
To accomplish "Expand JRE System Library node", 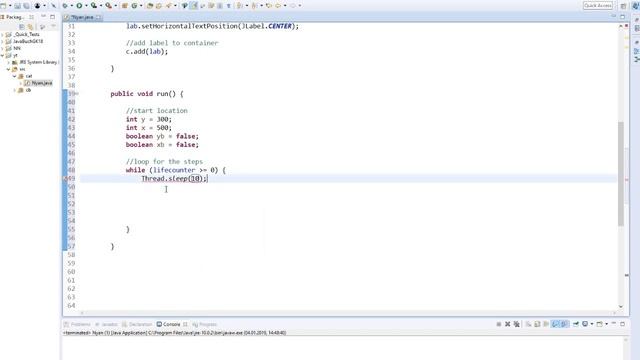I will point(9,62).
